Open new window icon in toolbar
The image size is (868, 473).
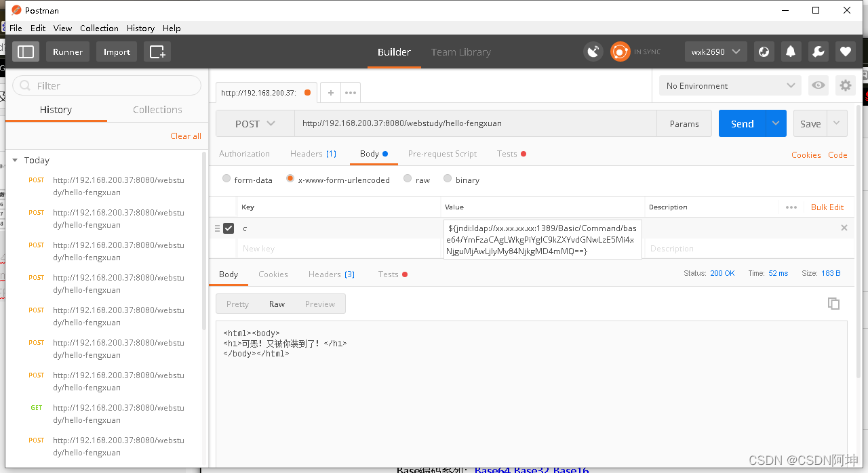click(x=157, y=52)
